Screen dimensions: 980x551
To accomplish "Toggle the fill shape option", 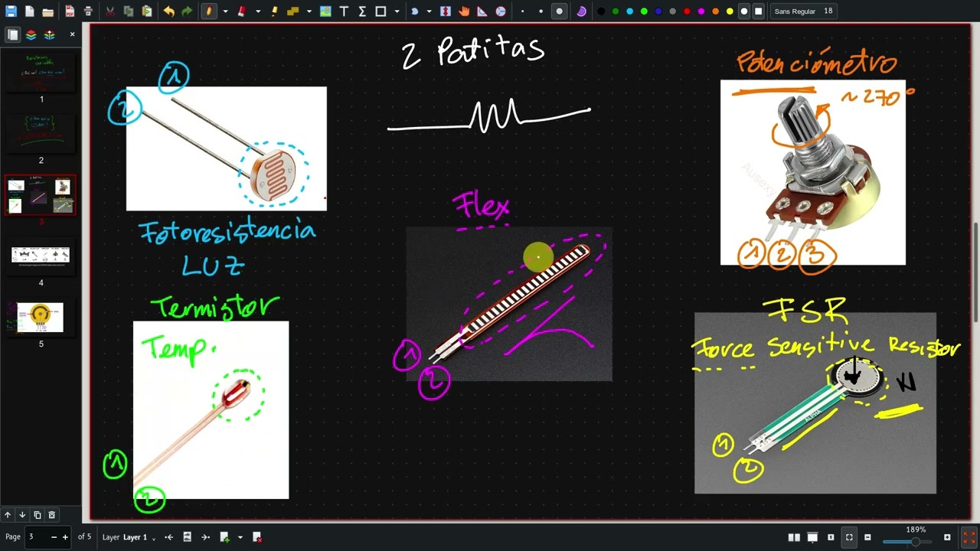I will (581, 11).
